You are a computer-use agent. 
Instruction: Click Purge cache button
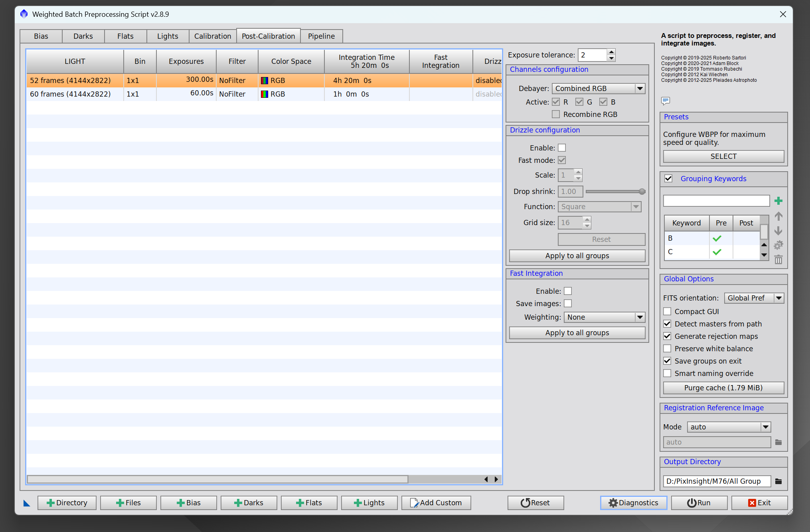(723, 388)
